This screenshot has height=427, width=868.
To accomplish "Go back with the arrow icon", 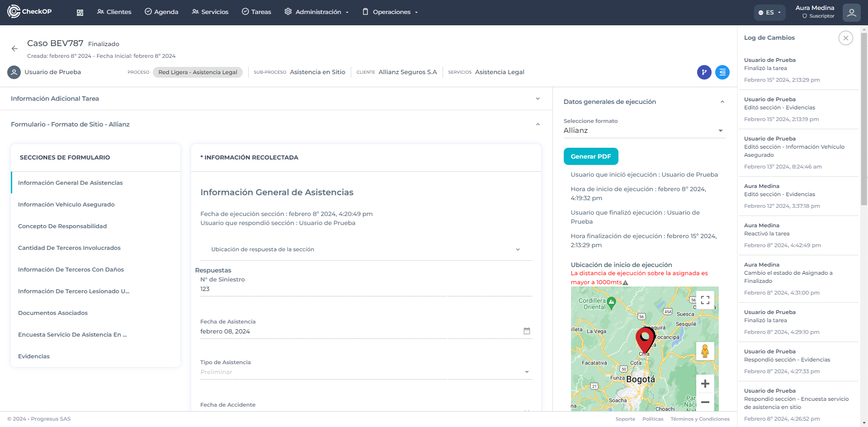I will [14, 48].
